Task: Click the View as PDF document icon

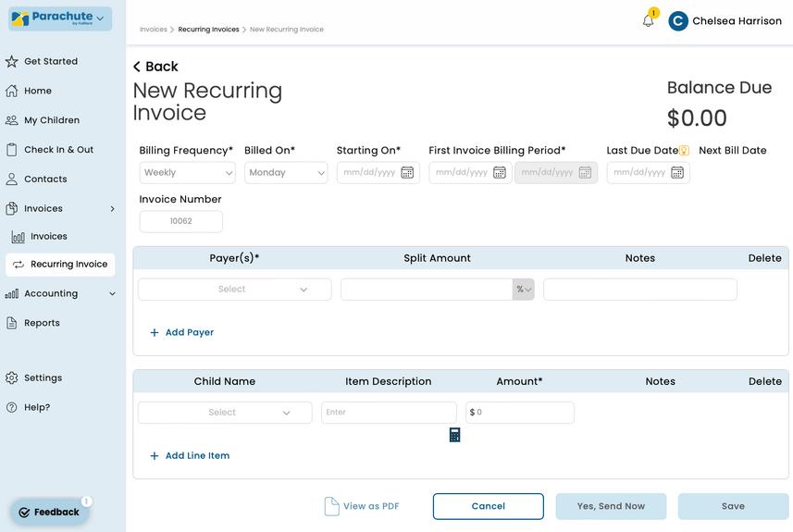Action: (331, 506)
